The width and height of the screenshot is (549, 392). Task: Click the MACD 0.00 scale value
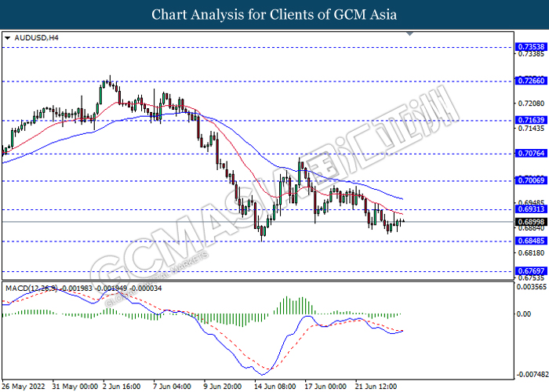click(524, 314)
